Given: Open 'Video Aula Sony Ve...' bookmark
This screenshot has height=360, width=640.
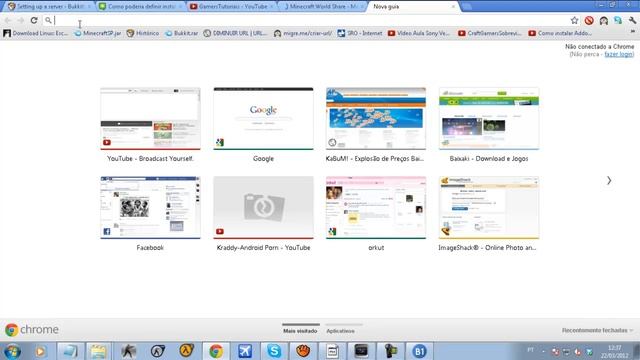Looking at the screenshot, I should click(x=418, y=33).
